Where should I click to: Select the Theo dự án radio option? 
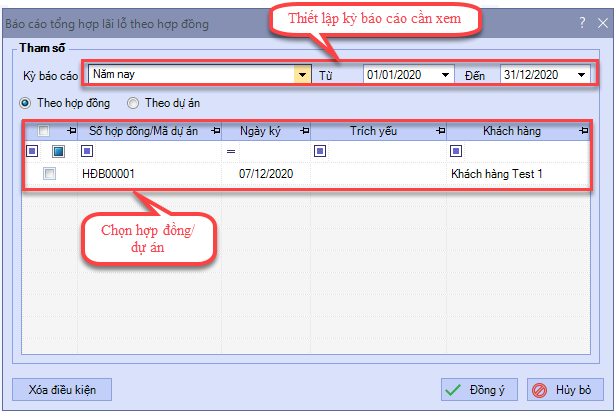pos(133,103)
